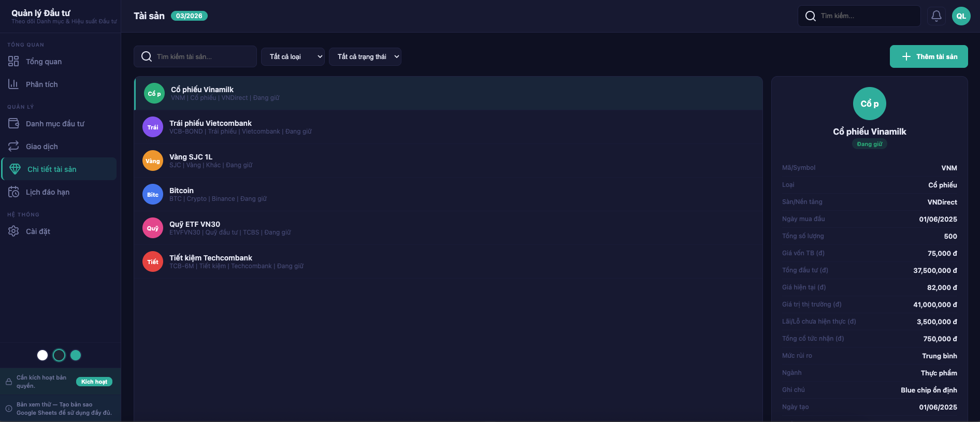Click the Thực phẩm sector value
This screenshot has width=980, height=422.
[x=939, y=373]
